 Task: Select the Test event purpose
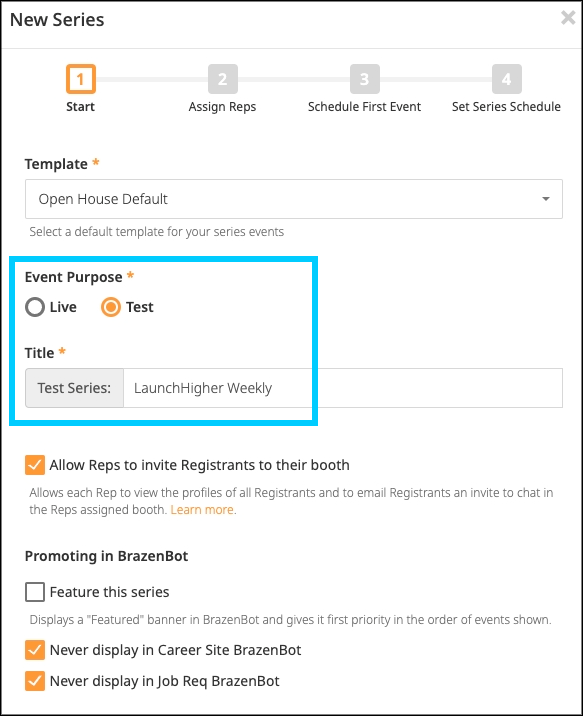point(110,307)
